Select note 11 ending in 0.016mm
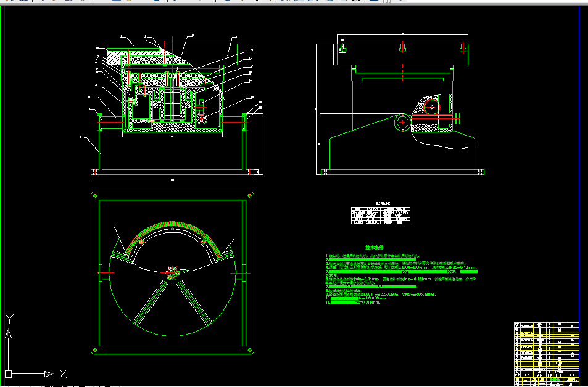 click(353, 303)
